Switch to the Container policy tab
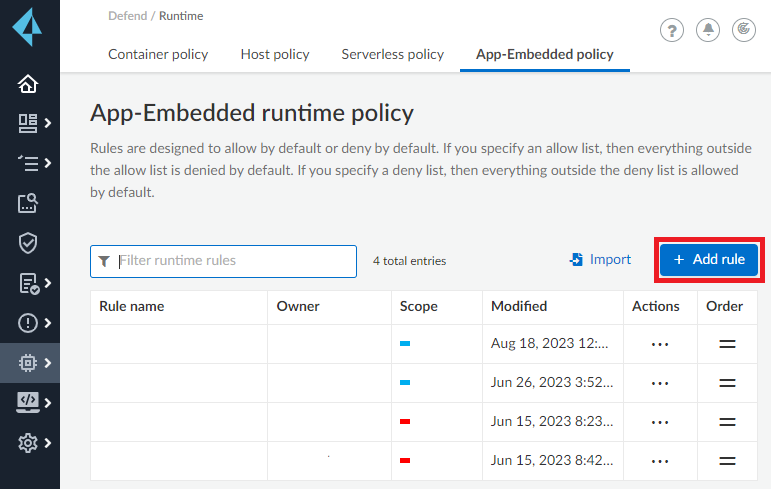This screenshot has height=489, width=771. [158, 54]
